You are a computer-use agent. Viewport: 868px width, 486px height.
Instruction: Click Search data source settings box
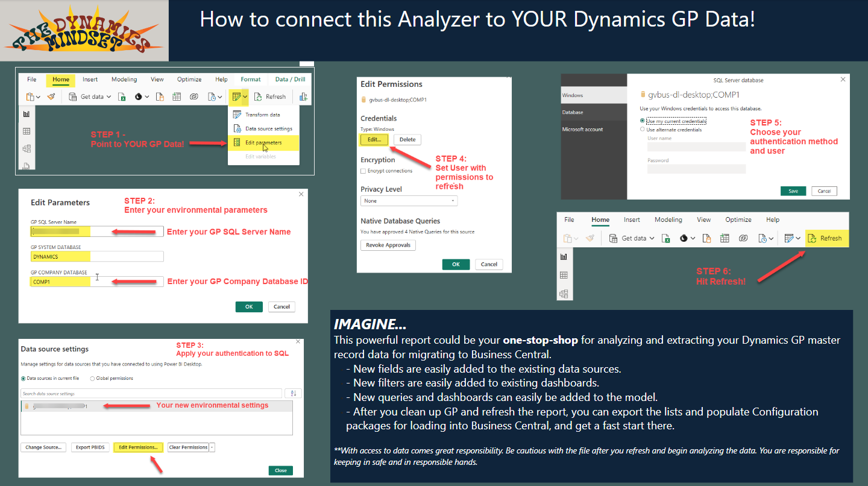click(x=151, y=393)
